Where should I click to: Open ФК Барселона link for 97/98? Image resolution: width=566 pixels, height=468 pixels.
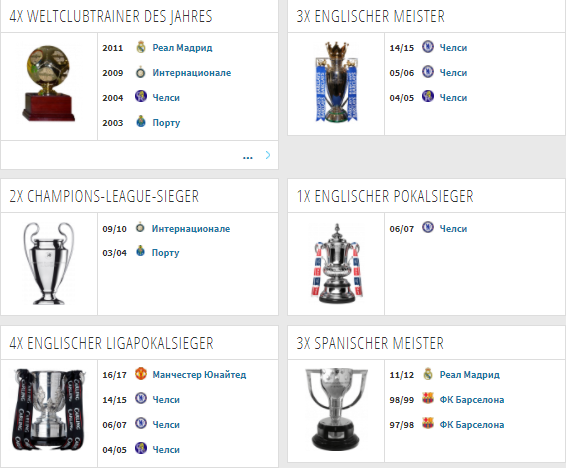click(x=471, y=425)
